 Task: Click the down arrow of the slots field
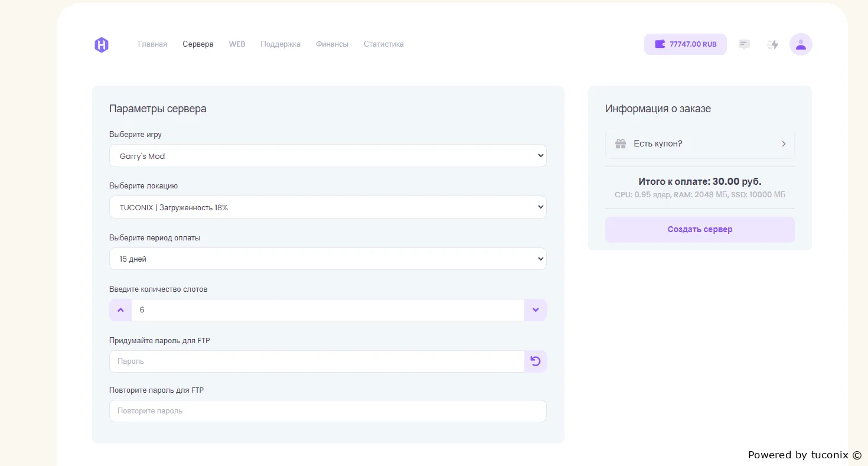coord(536,310)
